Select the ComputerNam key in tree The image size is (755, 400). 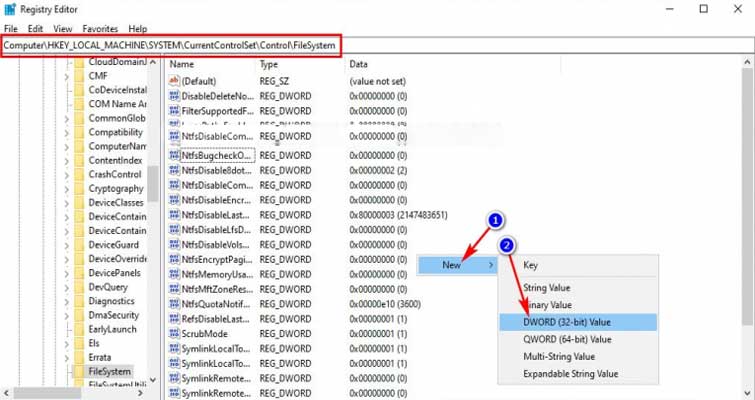[117, 146]
